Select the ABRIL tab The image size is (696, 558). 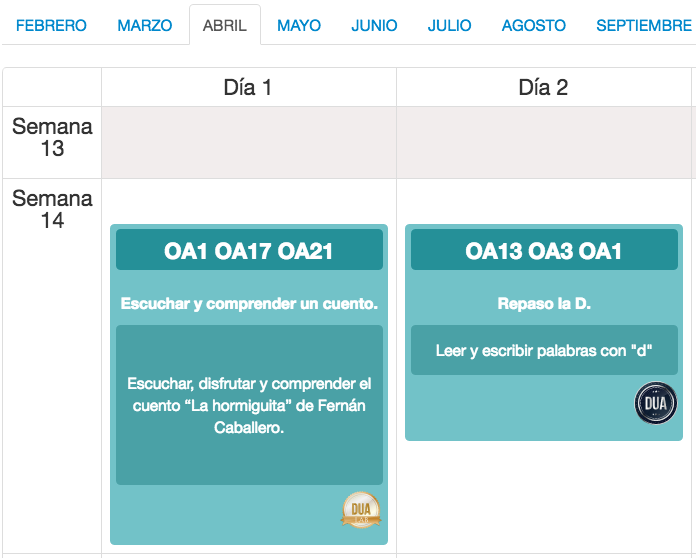[x=225, y=25]
